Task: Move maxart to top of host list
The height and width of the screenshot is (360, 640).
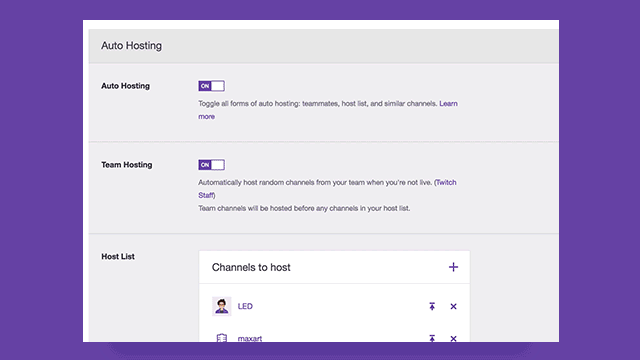Action: click(x=432, y=338)
